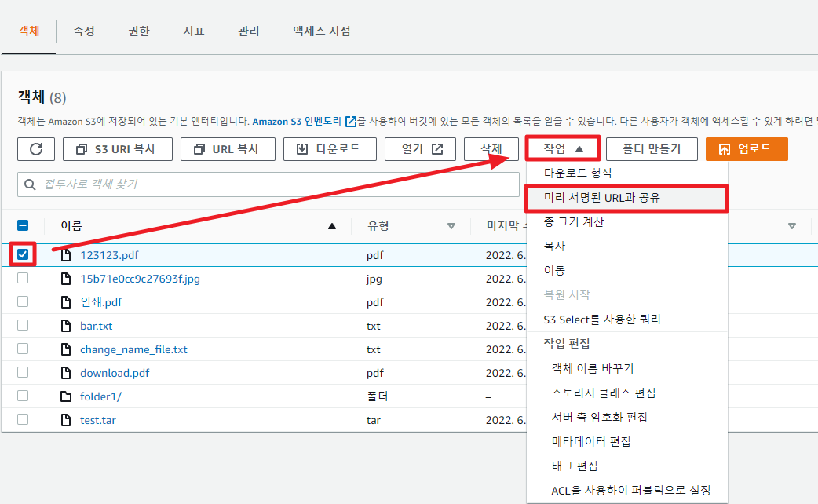Check the 15b71e0cc9c27693f.jpg checkbox
The width and height of the screenshot is (818, 504).
coord(23,278)
